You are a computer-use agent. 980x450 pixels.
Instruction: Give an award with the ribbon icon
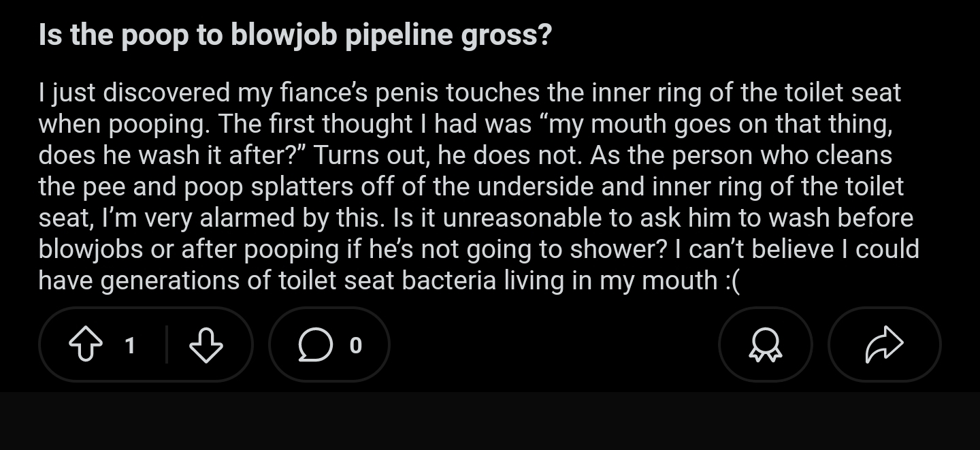point(765,345)
